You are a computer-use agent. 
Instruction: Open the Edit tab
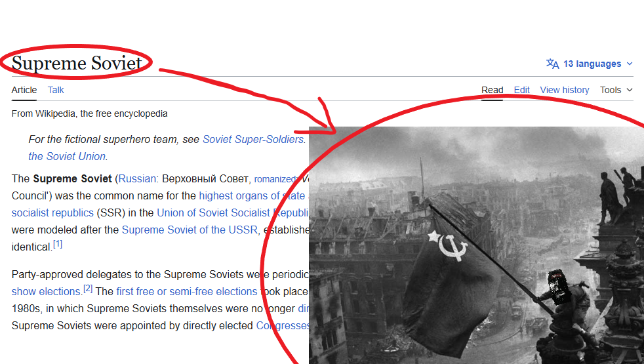point(521,90)
